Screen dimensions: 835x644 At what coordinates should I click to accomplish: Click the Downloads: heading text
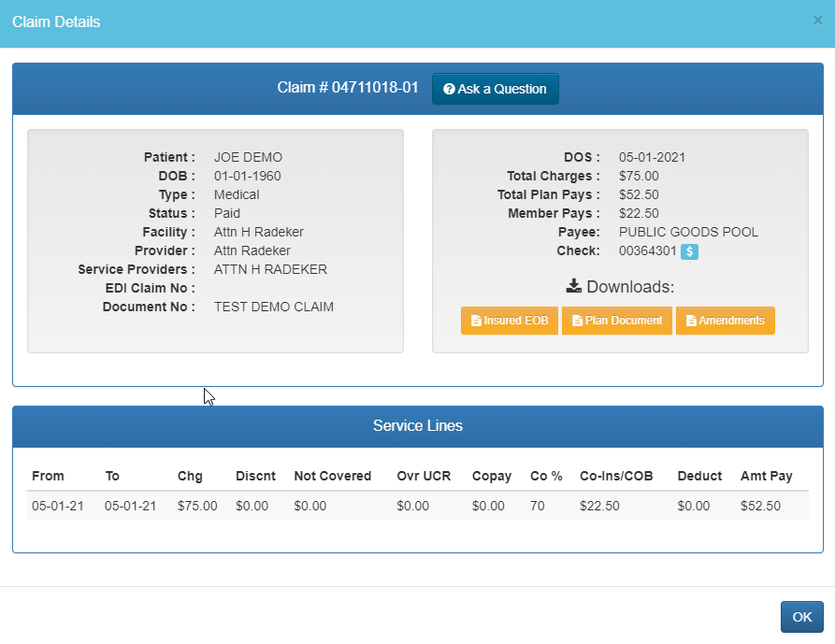pyautogui.click(x=630, y=287)
